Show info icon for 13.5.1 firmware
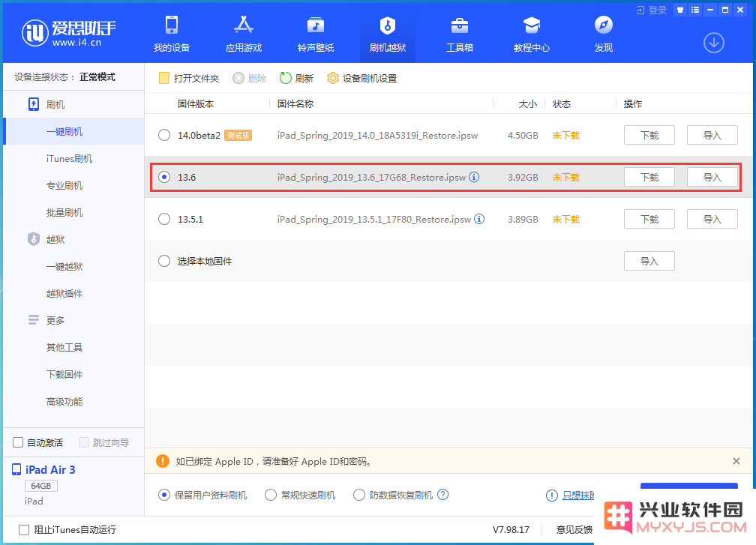Viewport: 756px width, 545px height. [x=479, y=219]
